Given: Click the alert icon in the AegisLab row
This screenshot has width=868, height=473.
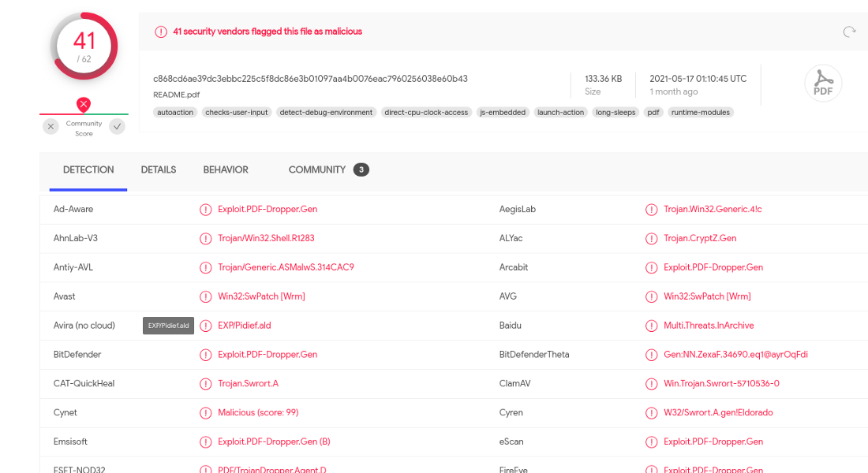Looking at the screenshot, I should pos(652,210).
